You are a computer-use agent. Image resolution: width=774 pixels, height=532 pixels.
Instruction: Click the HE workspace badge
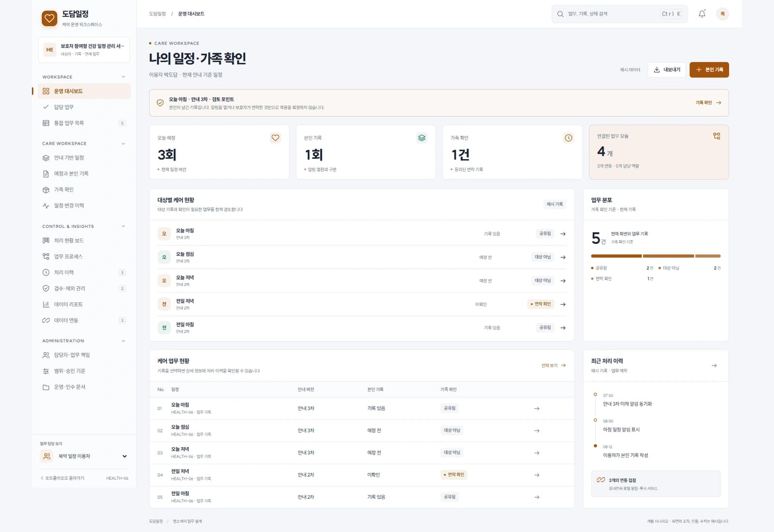click(x=50, y=50)
